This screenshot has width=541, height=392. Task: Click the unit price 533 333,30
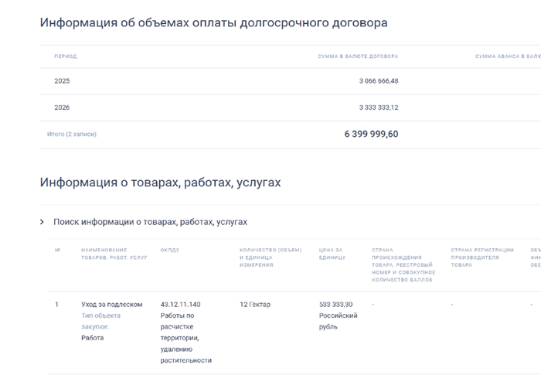(335, 305)
